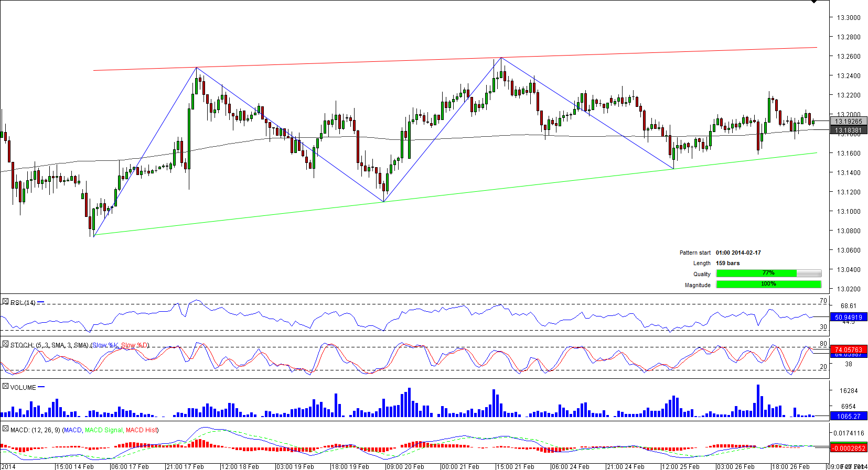
Task: Click the volume value tag 1065.27
Action: pos(848,417)
